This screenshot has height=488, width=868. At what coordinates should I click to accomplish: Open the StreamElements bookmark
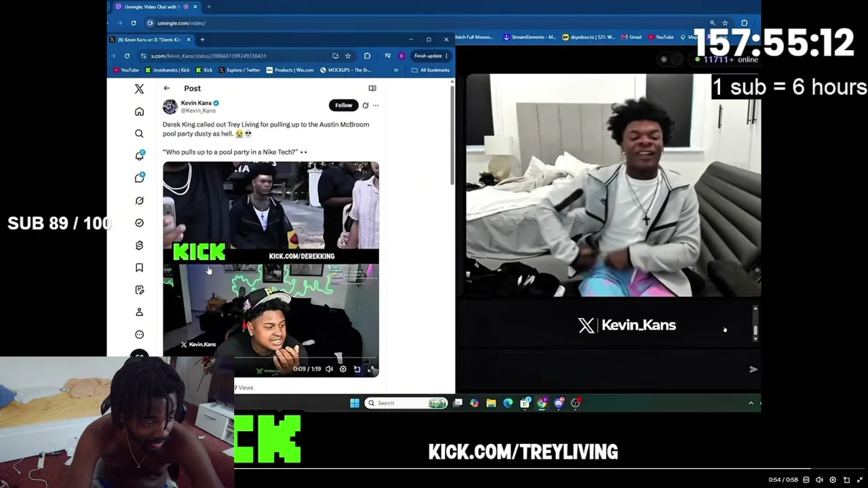530,37
